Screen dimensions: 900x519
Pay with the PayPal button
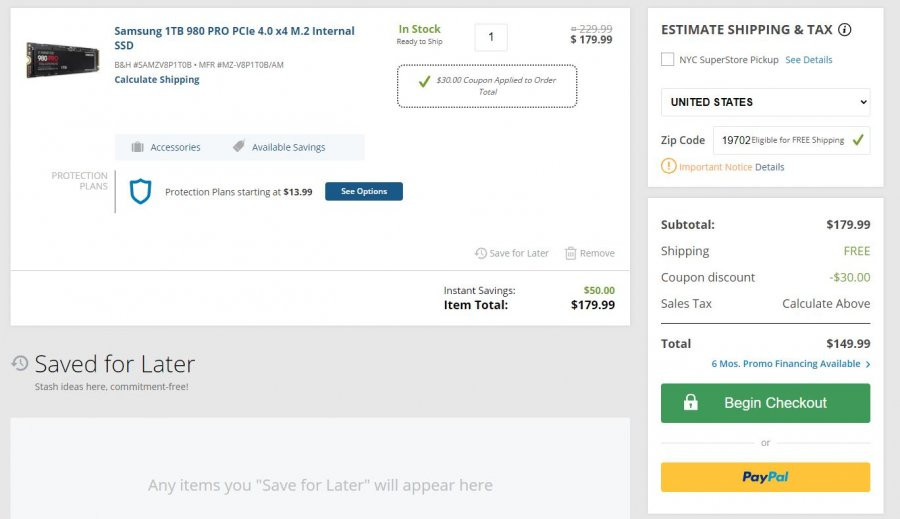click(765, 477)
